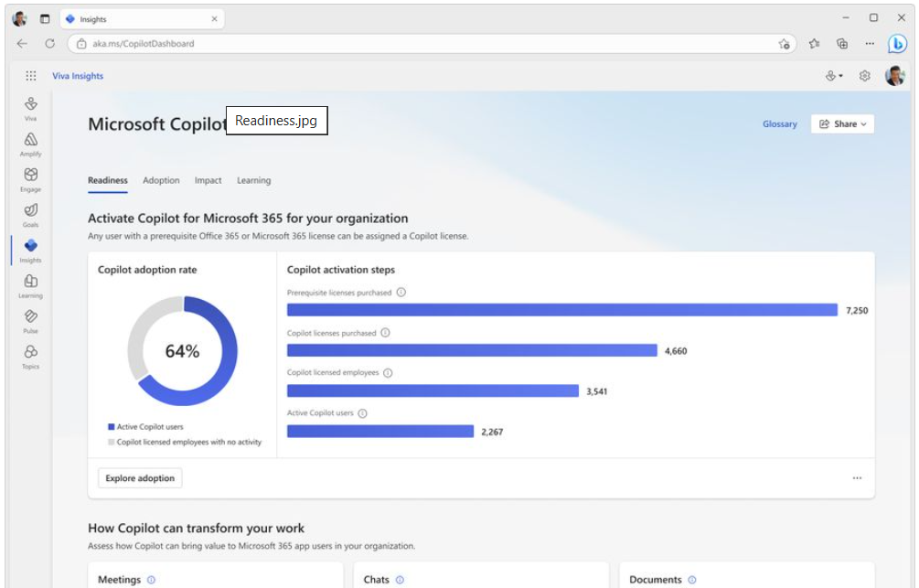The image size is (919, 588).
Task: Click the Explore adoption button
Action: (x=139, y=477)
